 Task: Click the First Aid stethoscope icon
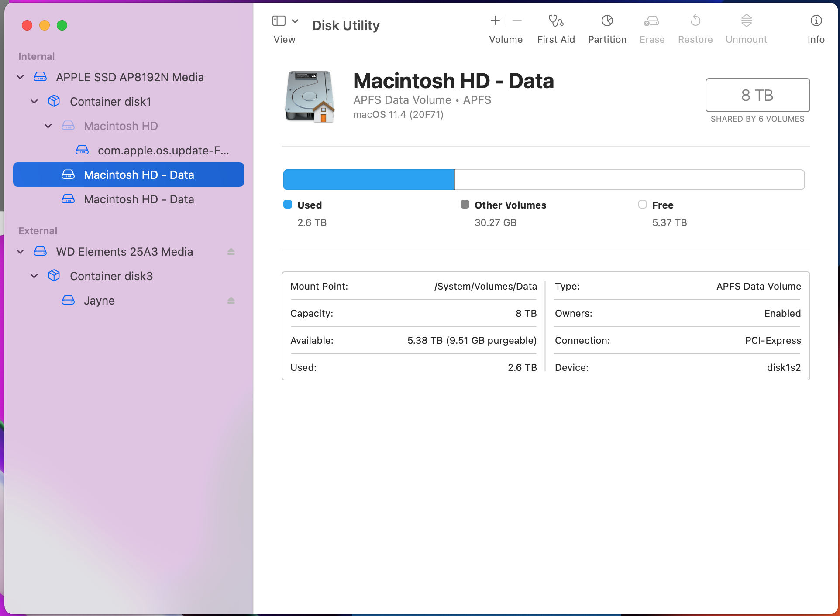pos(556,21)
